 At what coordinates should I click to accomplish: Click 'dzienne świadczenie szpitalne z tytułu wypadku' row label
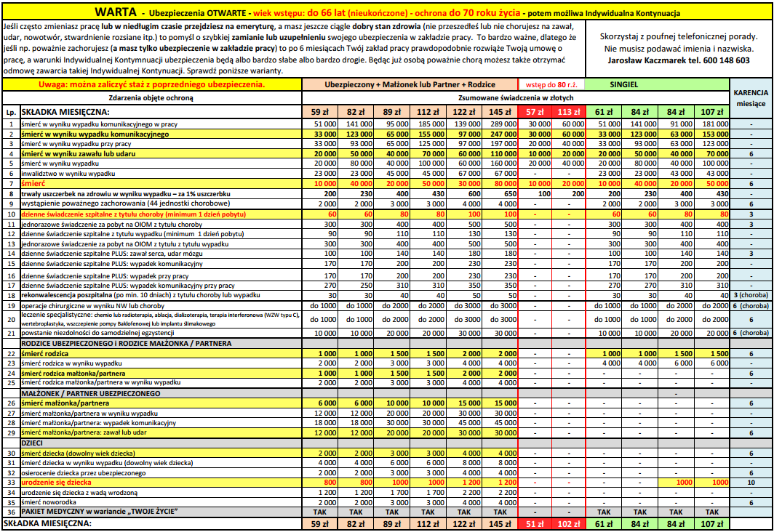click(x=132, y=234)
